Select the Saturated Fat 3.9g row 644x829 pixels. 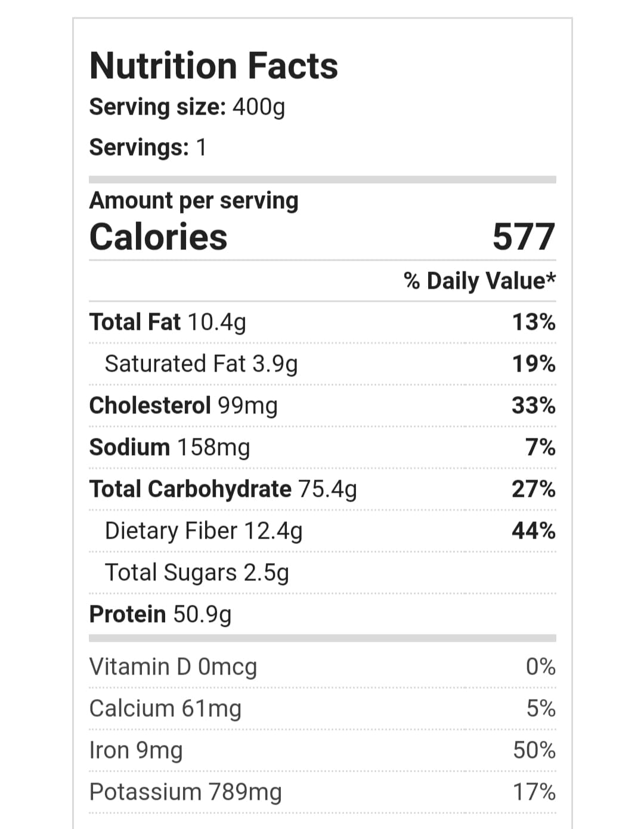pos(201,364)
